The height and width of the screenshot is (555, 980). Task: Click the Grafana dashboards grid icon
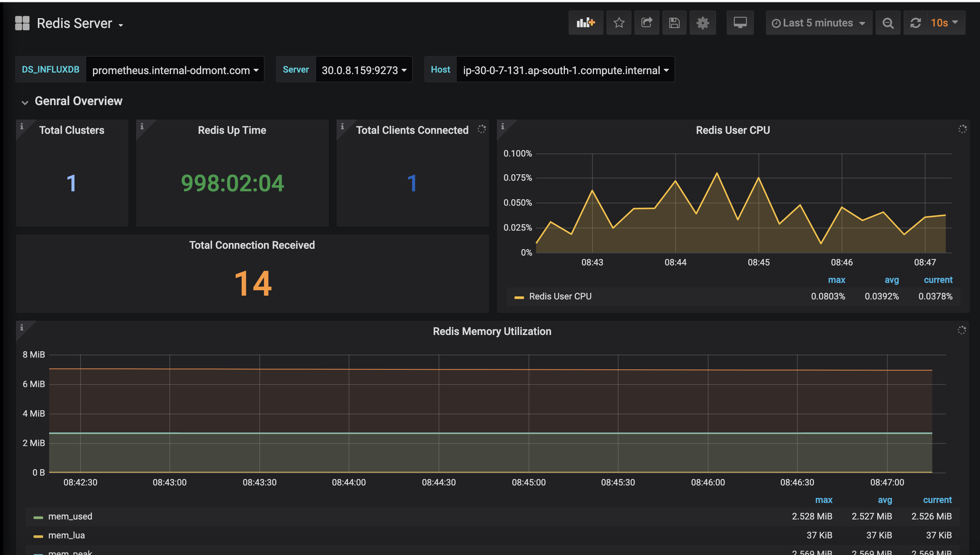click(x=22, y=23)
